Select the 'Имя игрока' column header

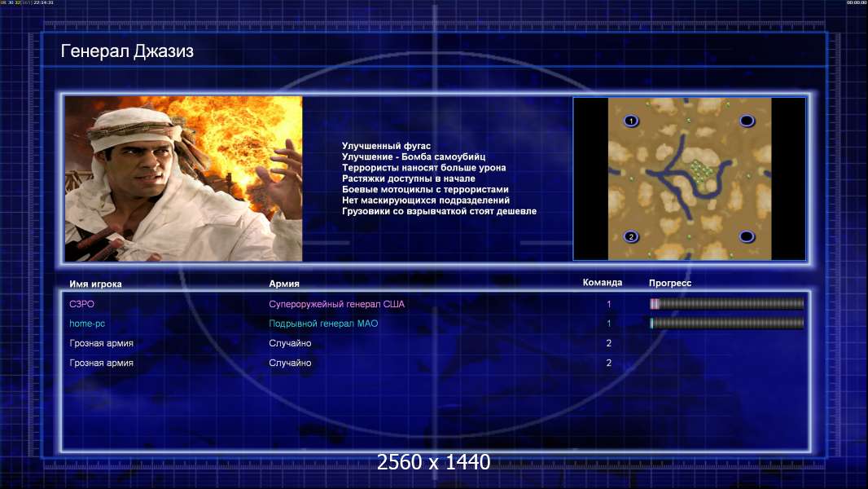(95, 284)
